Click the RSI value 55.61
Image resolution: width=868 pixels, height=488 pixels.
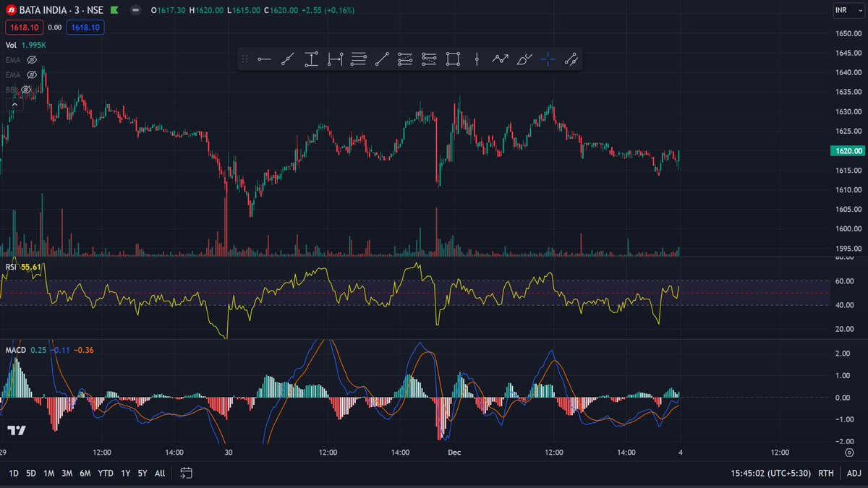tap(32, 267)
